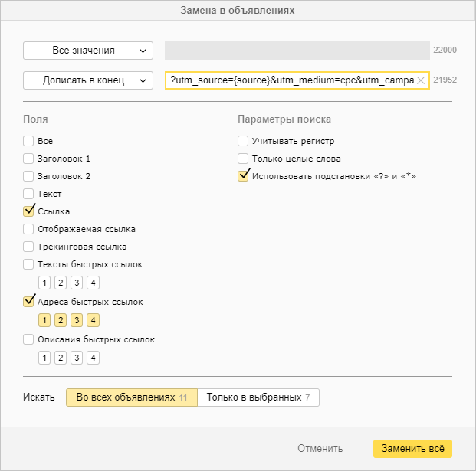Toggle quick link number 3 under Тексты быстрых ссылок
476x471 pixels.
77,283
